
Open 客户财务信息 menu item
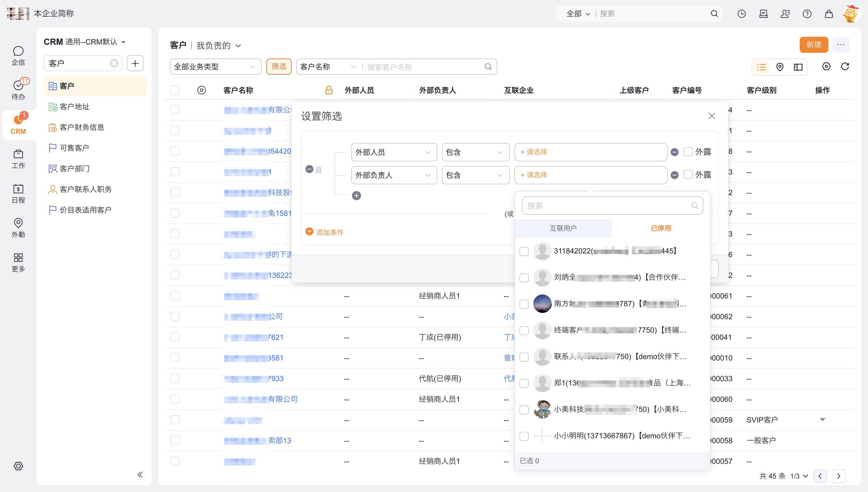click(x=82, y=127)
